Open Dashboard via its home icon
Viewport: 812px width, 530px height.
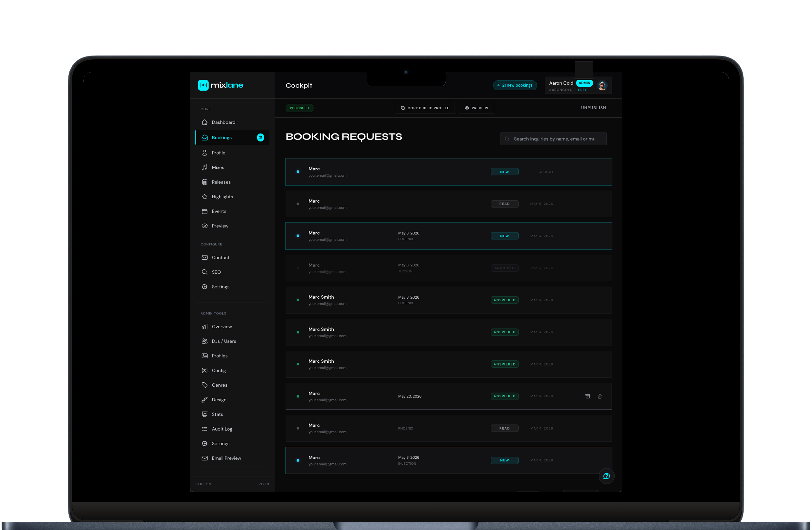205,122
